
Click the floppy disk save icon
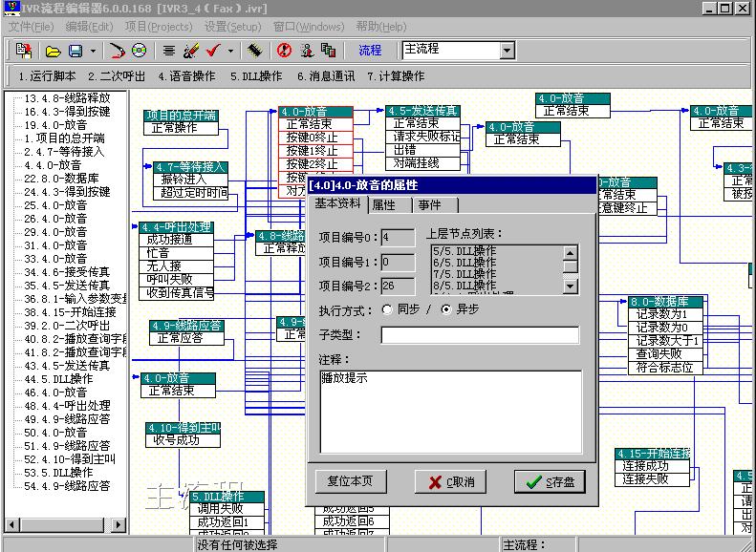[x=76, y=51]
